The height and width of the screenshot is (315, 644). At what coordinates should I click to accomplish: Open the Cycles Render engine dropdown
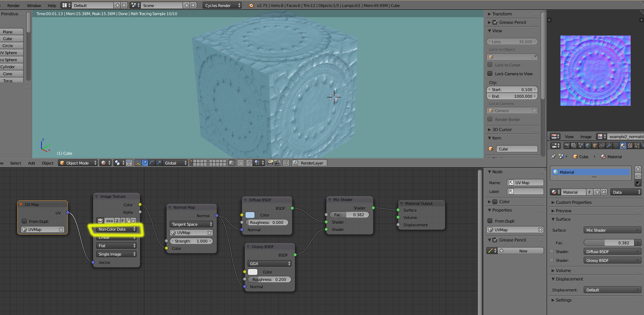[x=222, y=5]
